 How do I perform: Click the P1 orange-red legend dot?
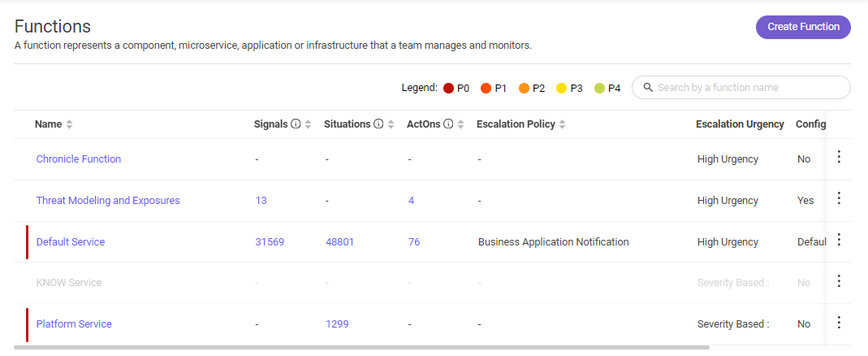tap(486, 88)
